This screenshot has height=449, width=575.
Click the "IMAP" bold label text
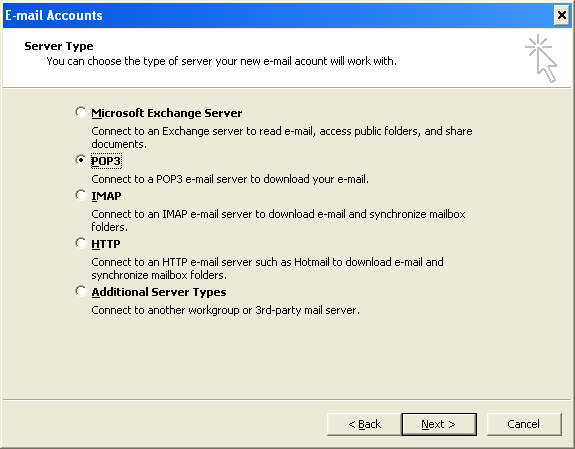106,196
